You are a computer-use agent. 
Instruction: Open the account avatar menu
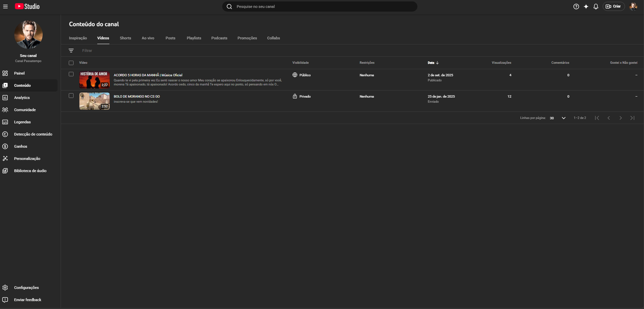click(633, 6)
